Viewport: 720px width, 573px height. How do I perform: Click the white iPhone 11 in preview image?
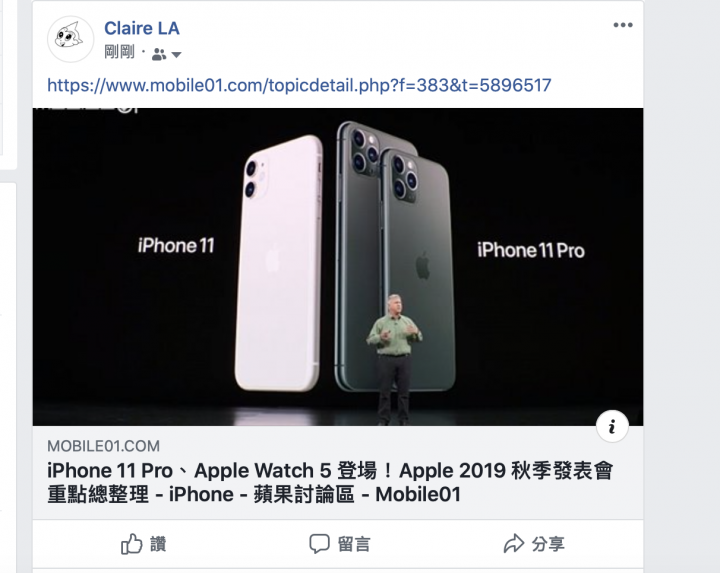coord(279,263)
